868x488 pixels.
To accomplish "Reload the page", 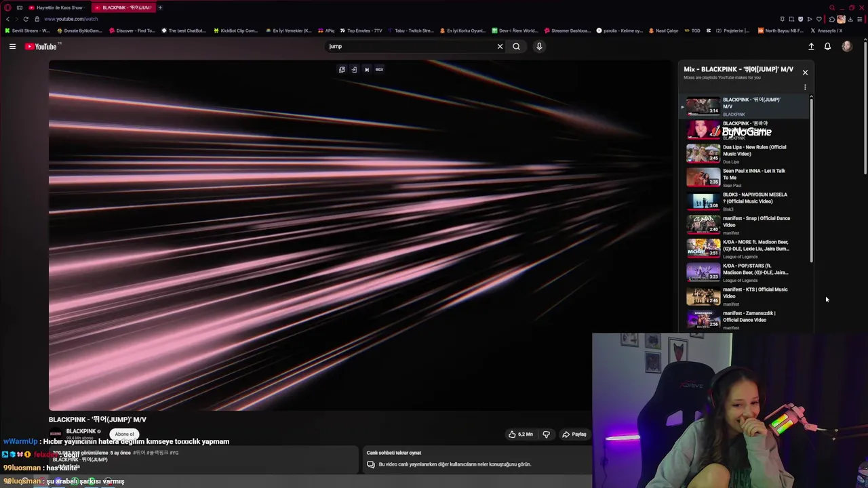I will (x=26, y=19).
